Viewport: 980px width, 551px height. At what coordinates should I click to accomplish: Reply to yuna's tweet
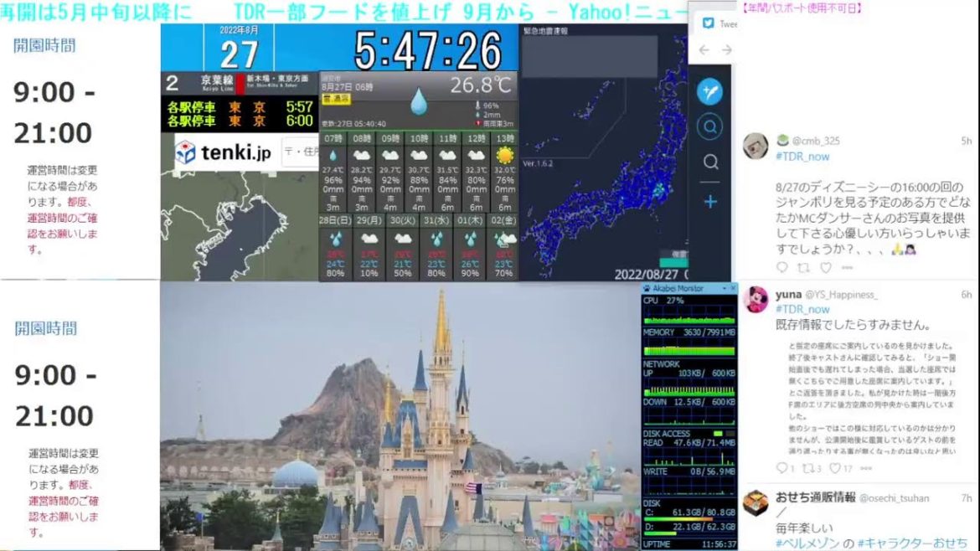coord(781,468)
